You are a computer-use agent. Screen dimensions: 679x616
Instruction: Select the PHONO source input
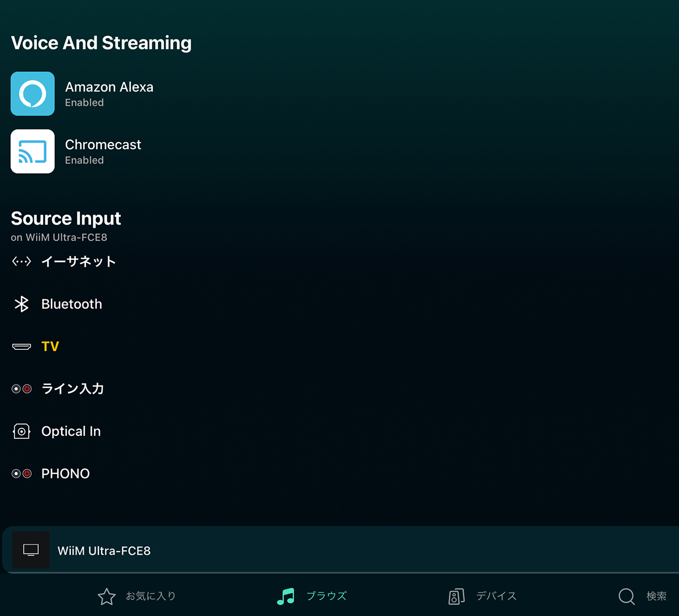[66, 474]
